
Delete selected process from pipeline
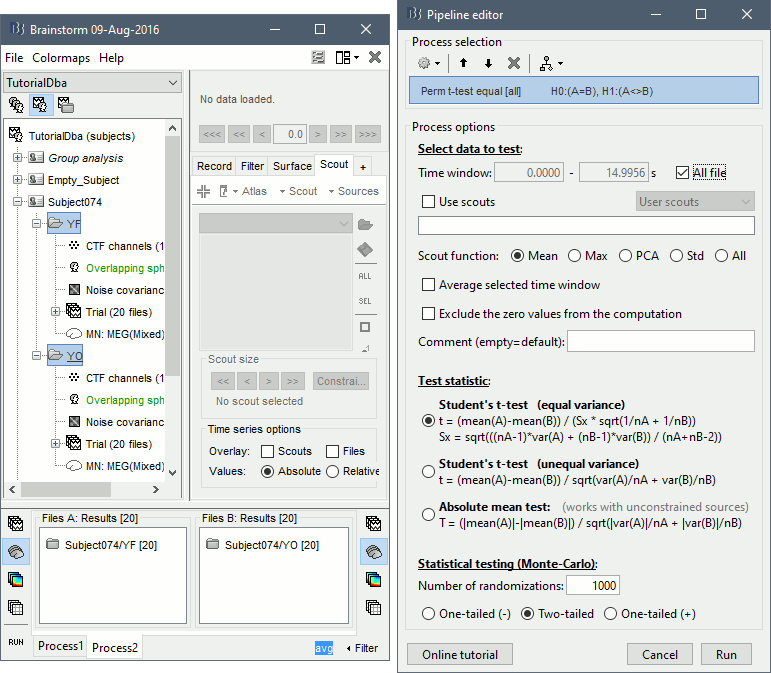coord(513,63)
